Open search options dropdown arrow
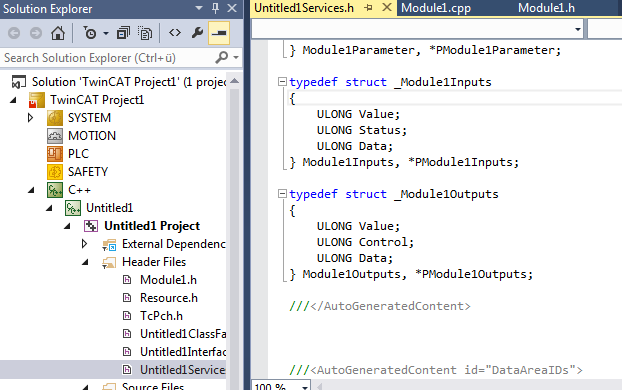Viewport: 622px width, 390px height. tap(236, 58)
